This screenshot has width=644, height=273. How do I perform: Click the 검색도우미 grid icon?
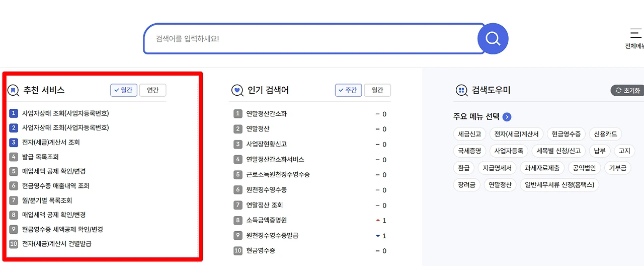[461, 90]
